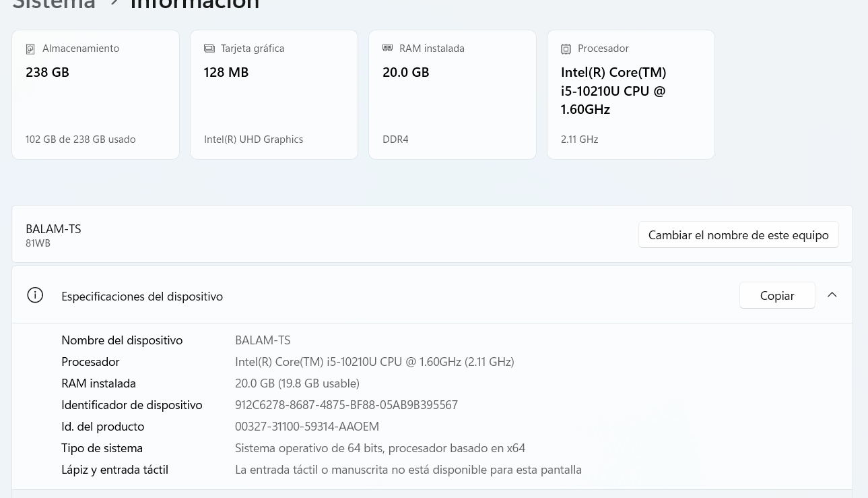
Task: Click the label Nombre del dispositivo
Action: (x=122, y=340)
